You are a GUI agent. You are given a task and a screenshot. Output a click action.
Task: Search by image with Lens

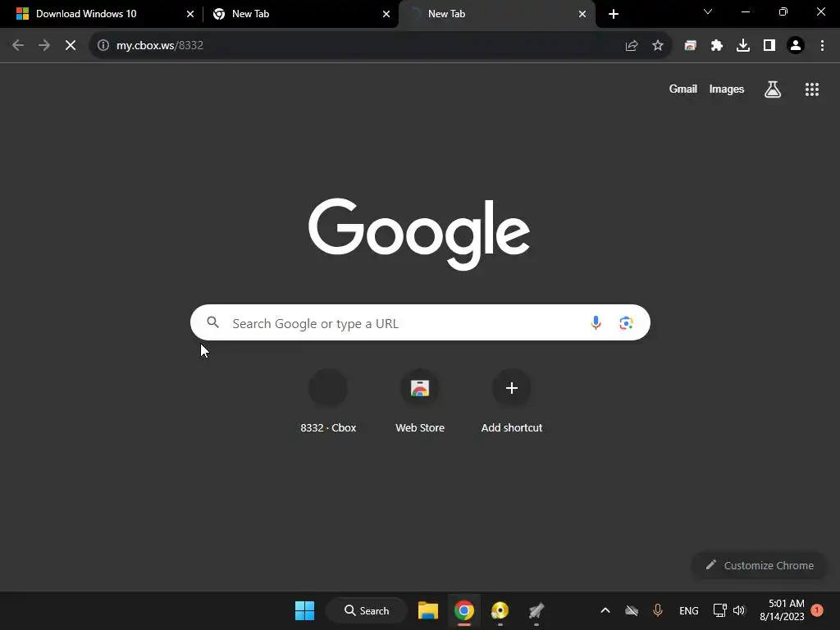626,322
